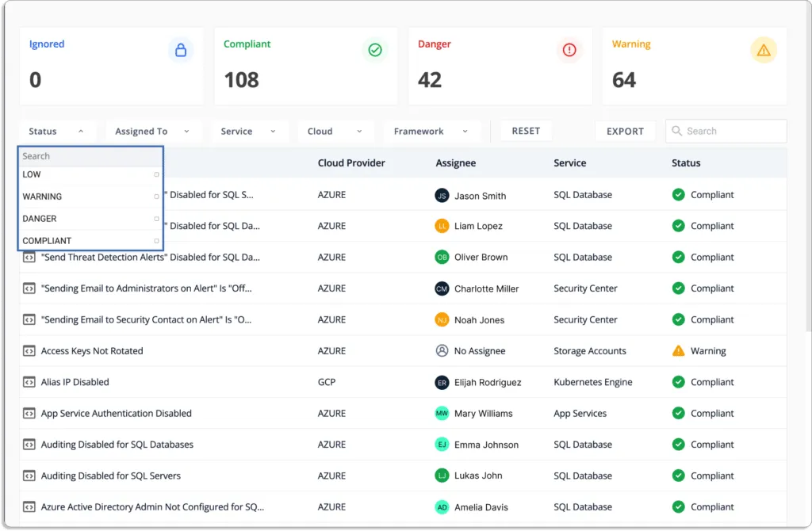This screenshot has height=531, width=812.
Task: Click Liam Lopez's orange avatar
Action: [442, 226]
